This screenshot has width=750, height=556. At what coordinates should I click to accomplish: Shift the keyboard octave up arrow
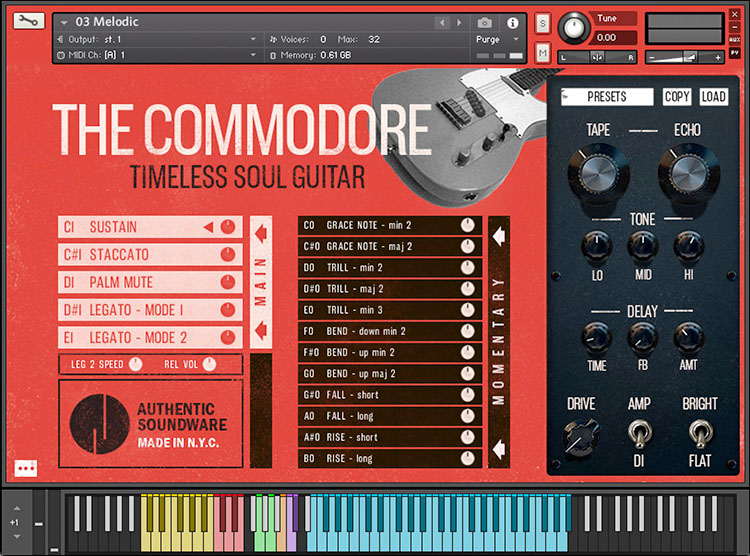click(17, 508)
